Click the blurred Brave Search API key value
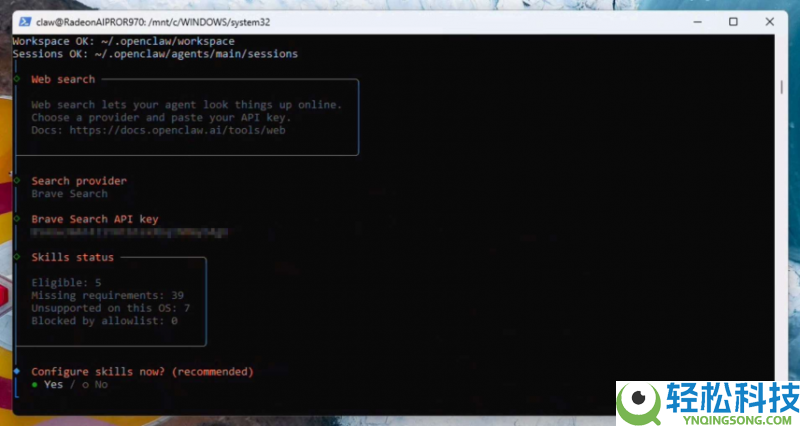800x426 pixels. pyautogui.click(x=129, y=232)
